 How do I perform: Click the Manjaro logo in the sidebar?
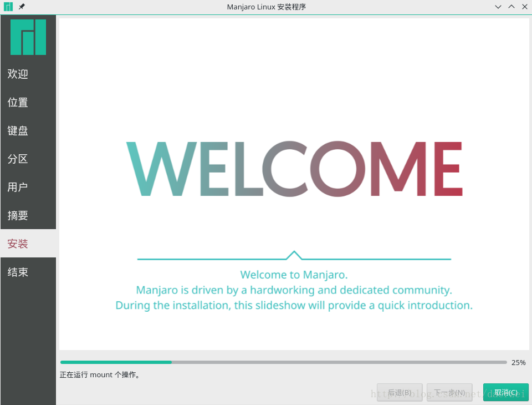point(28,37)
